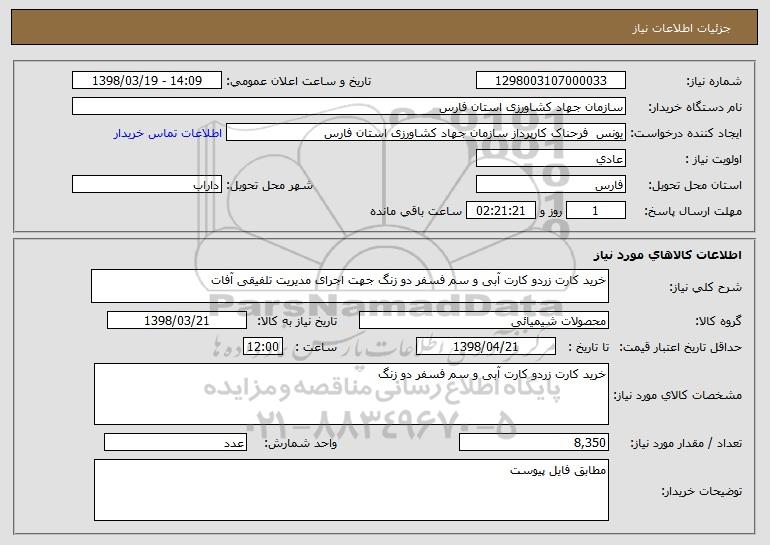Click the label تاریخ و ساعت اعلان عمومی

[299, 82]
